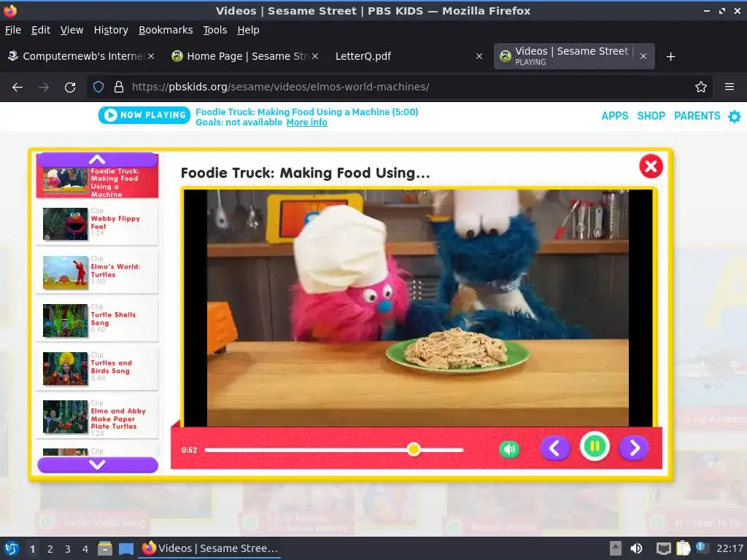Open the PBS Kids settings gear
Screen dimensions: 747x560
coord(734,116)
